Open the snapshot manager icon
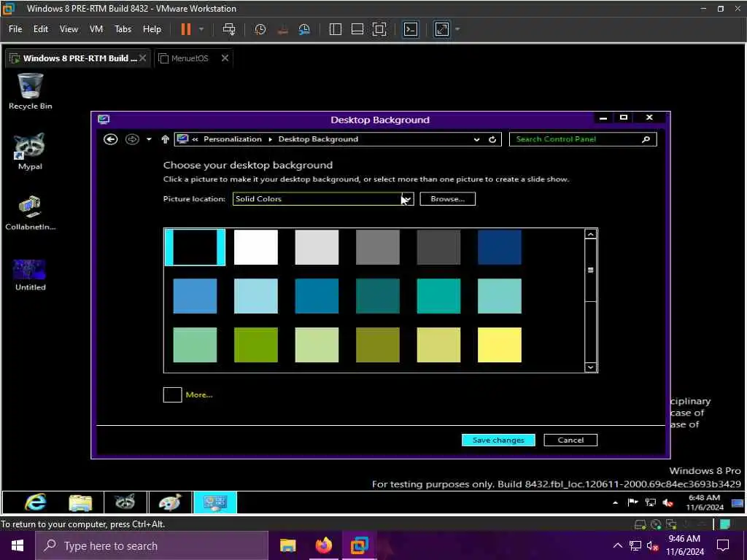 pyautogui.click(x=304, y=29)
